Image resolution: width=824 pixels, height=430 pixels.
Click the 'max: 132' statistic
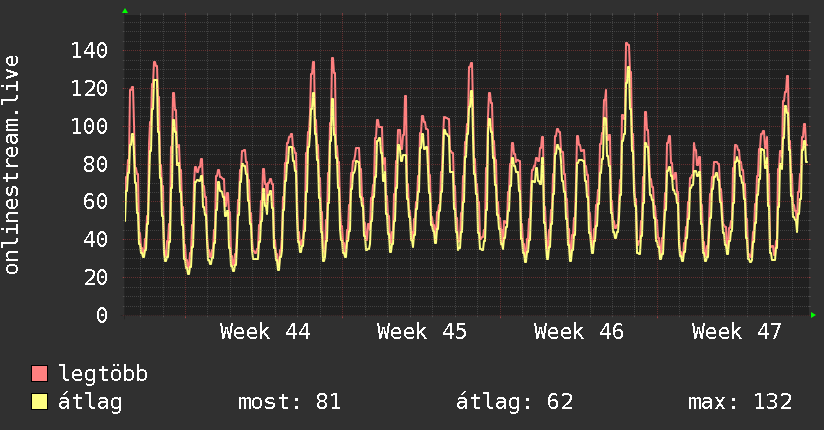point(740,402)
